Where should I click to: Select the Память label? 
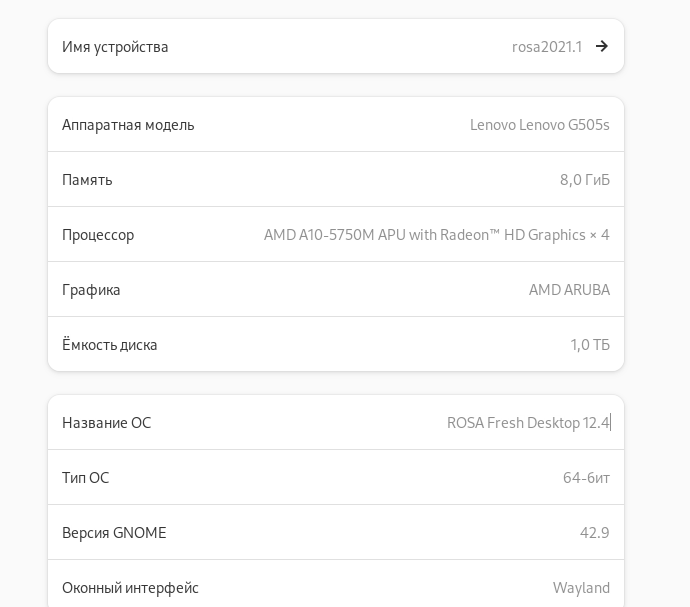(x=87, y=180)
